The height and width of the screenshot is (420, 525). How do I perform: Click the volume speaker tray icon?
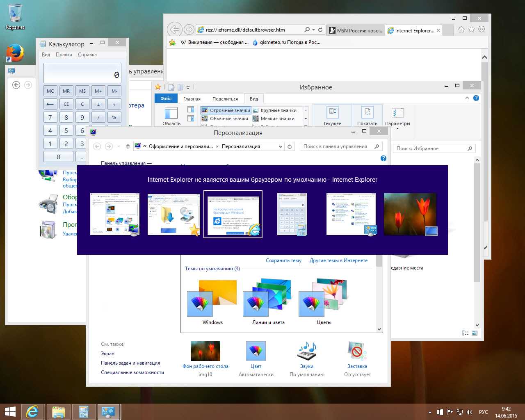point(470,412)
